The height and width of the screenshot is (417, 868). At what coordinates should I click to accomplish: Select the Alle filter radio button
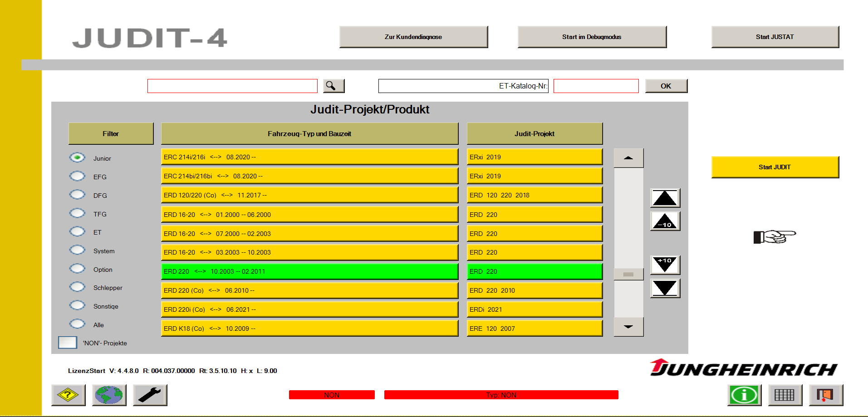[77, 324]
